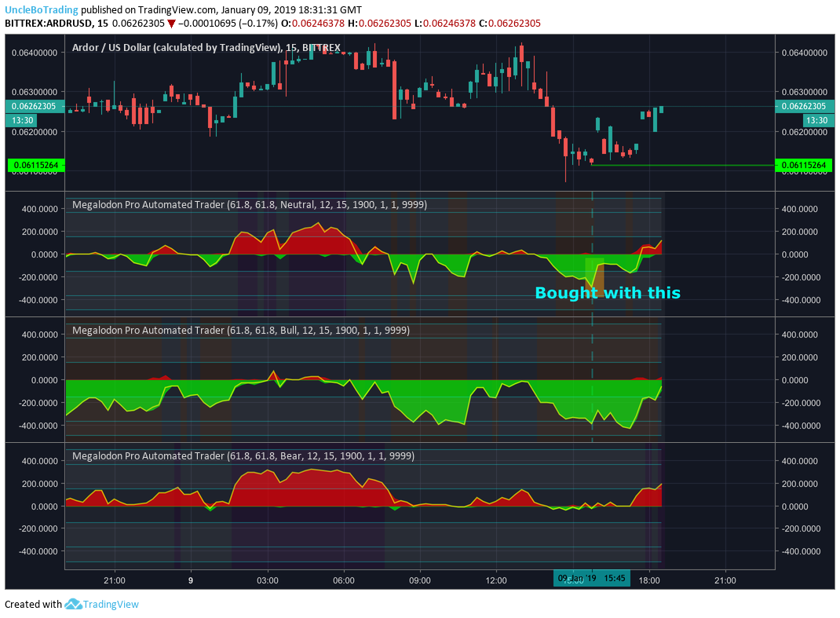Click the green 0.06115264 label on right axis
Viewport: 840px width, 618px height.
point(804,165)
